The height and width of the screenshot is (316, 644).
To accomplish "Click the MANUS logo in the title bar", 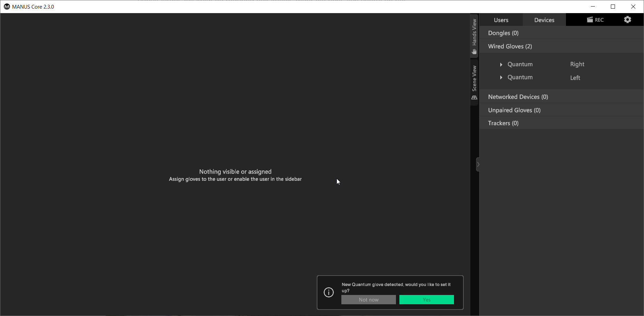I will tap(7, 7).
